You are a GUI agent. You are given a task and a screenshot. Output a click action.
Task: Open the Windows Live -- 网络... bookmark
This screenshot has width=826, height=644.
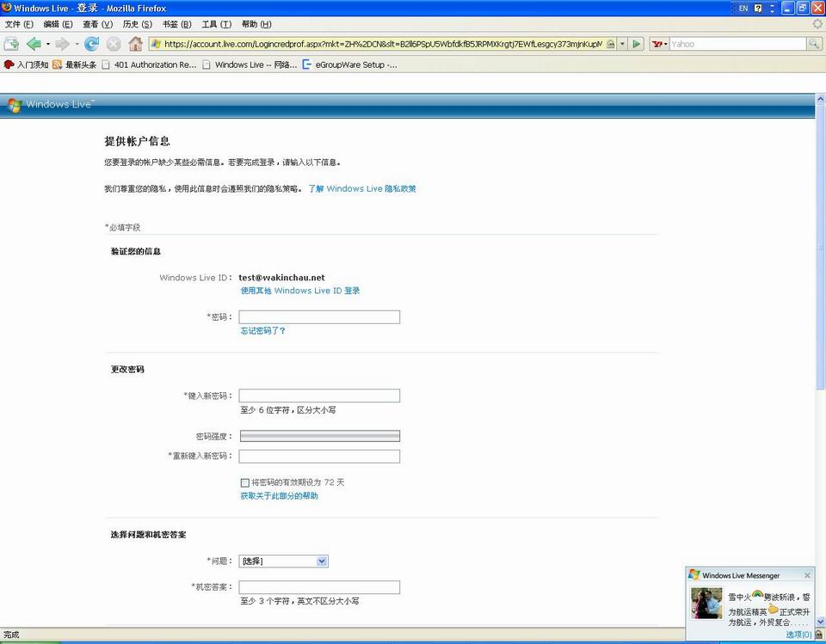(250, 64)
